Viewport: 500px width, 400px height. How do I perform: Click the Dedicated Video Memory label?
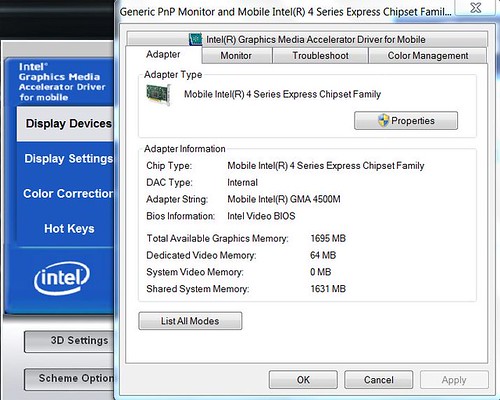201,256
